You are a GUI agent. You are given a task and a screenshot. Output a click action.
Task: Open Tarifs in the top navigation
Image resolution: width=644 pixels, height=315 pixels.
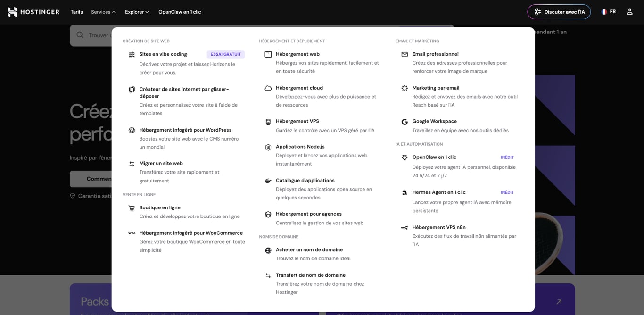click(76, 12)
